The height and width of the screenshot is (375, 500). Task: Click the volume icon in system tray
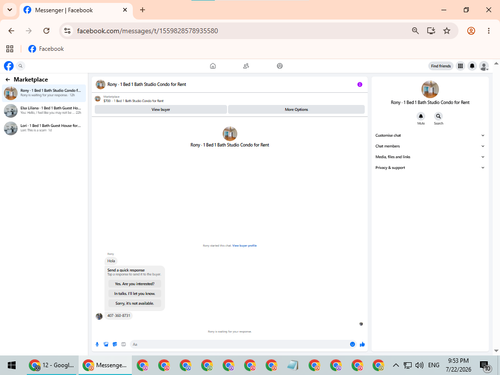(419, 365)
